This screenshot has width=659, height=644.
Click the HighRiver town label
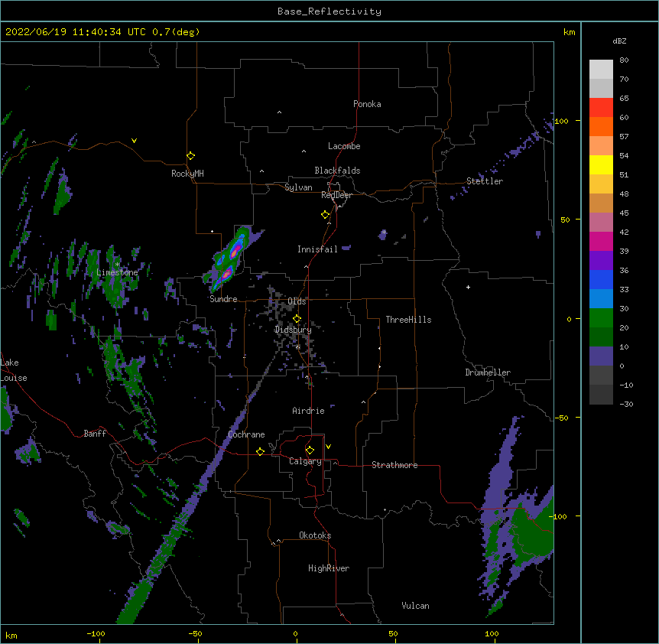[x=329, y=568]
